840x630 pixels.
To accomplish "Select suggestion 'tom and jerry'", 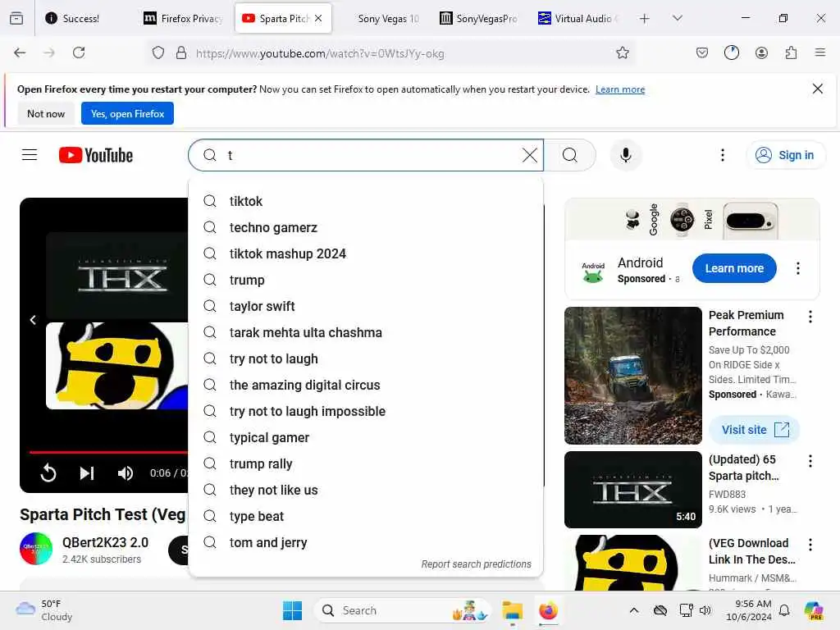I will click(366, 543).
